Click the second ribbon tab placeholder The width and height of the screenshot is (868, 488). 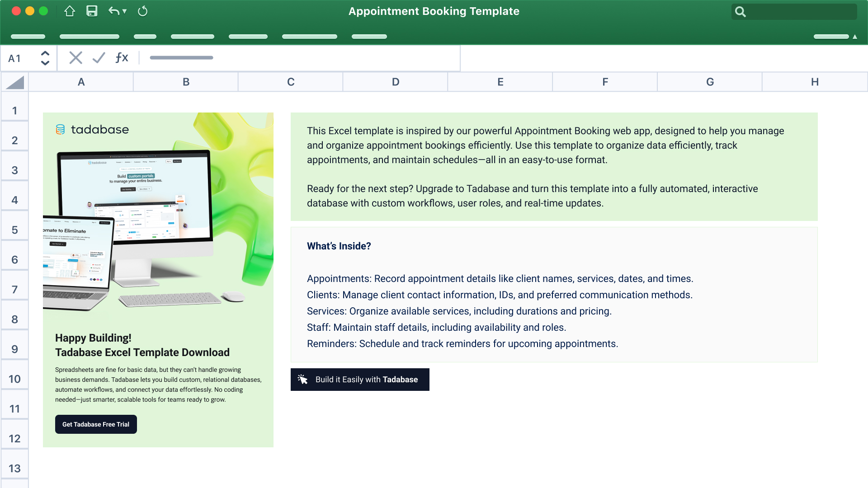[x=90, y=37]
